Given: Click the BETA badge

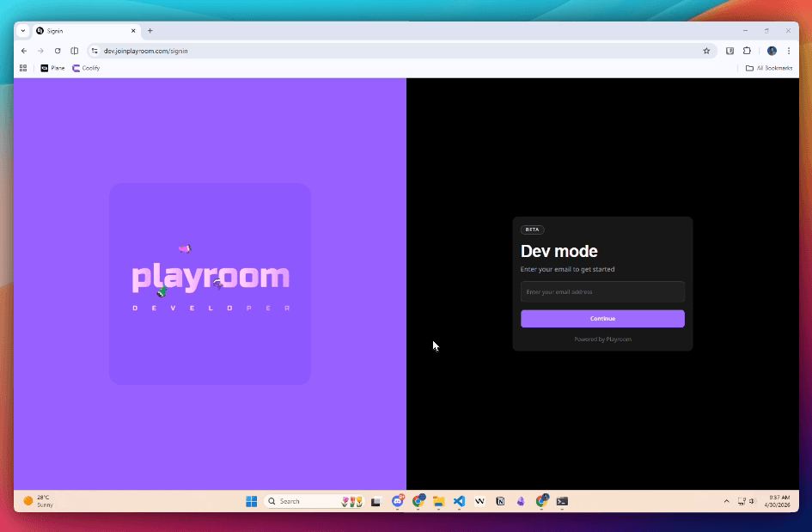Looking at the screenshot, I should coord(533,229).
